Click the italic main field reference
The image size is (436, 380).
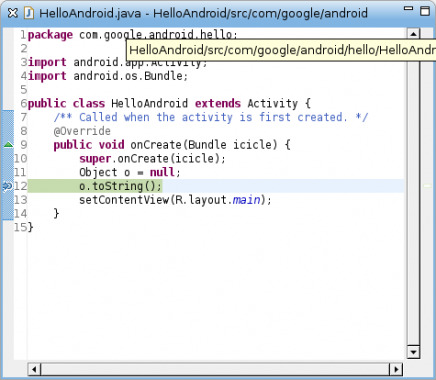click(246, 200)
